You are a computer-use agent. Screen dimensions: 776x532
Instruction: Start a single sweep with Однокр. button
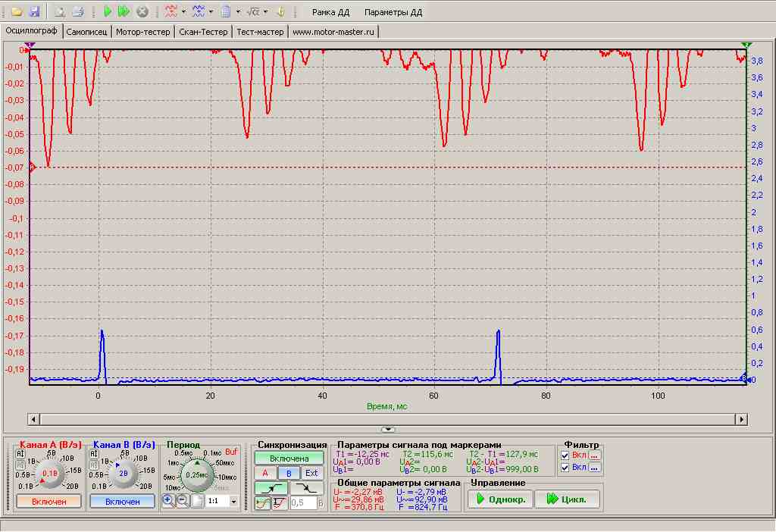(500, 499)
